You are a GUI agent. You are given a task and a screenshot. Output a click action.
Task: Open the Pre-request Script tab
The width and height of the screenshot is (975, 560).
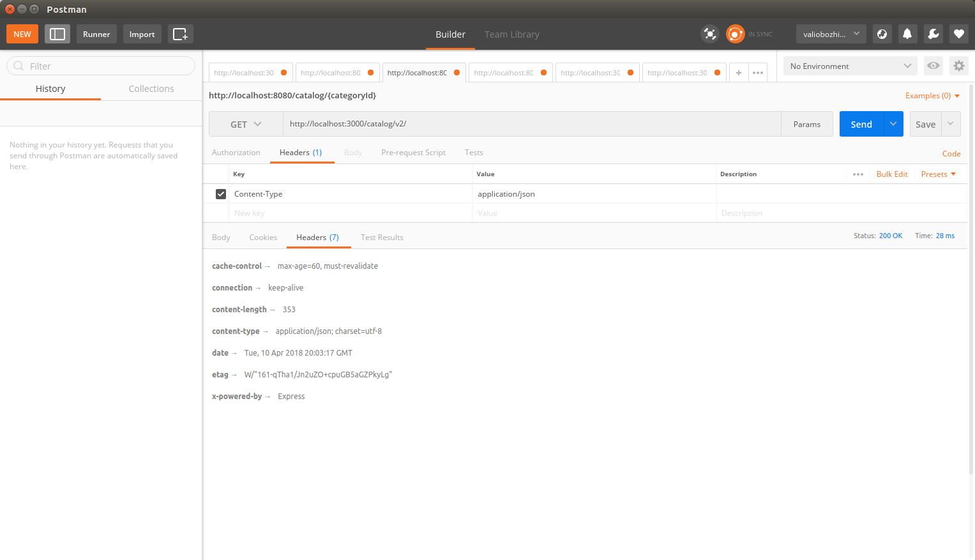[413, 153]
